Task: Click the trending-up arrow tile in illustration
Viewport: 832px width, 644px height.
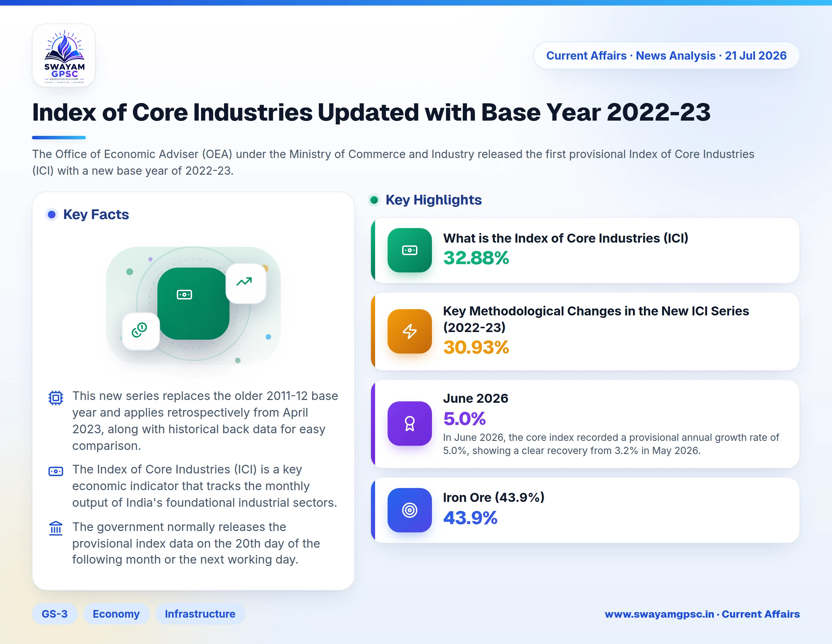Action: point(246,283)
